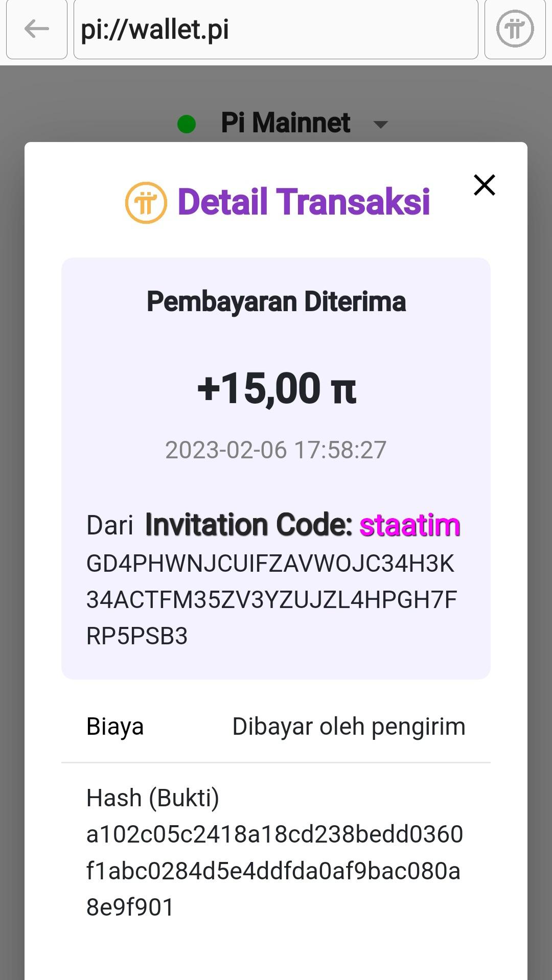Click the Biaya fee row label

115,727
